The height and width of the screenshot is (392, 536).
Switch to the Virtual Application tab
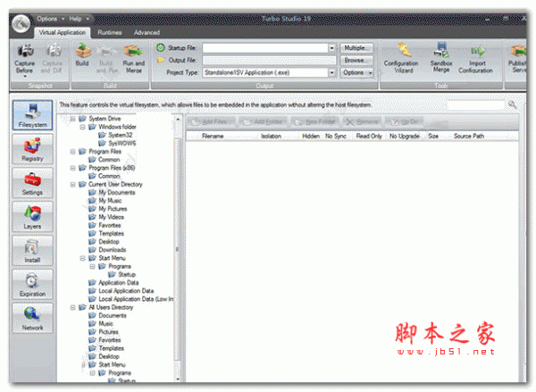coord(63,32)
